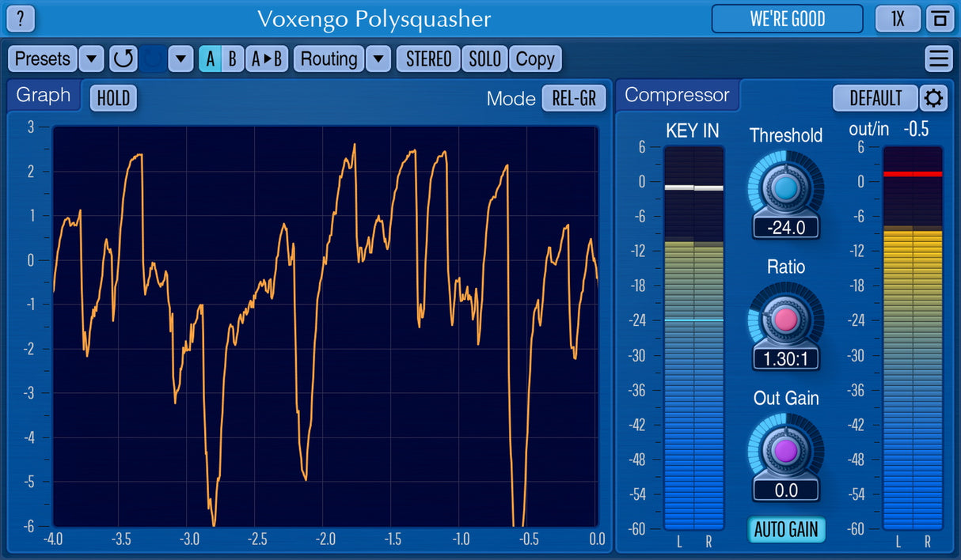
Task: Select the Compressor tab
Action: click(x=677, y=95)
